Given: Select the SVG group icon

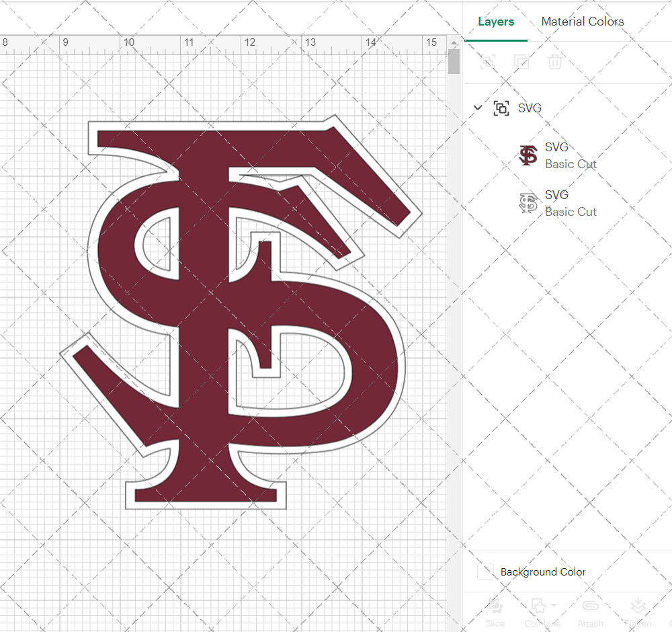Looking at the screenshot, I should click(501, 108).
